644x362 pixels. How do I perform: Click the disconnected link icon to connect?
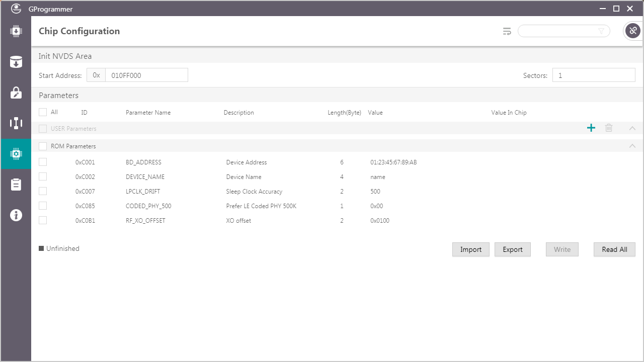(x=632, y=31)
